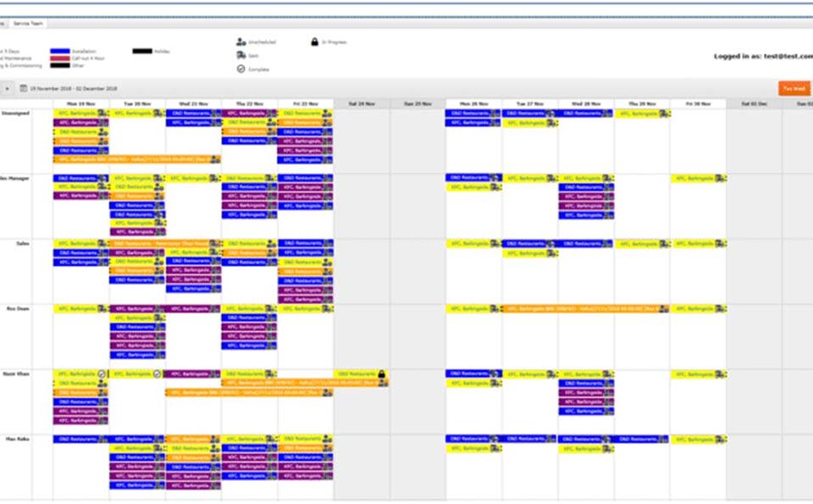Switch to the Service Team tab

[x=28, y=24]
